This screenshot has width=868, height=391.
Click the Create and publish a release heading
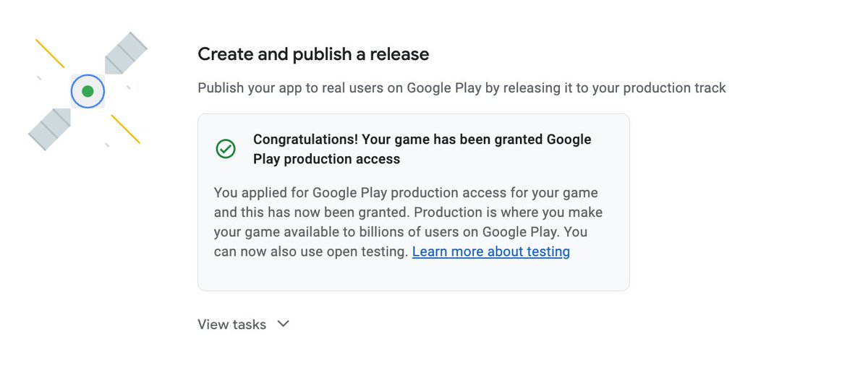[313, 54]
